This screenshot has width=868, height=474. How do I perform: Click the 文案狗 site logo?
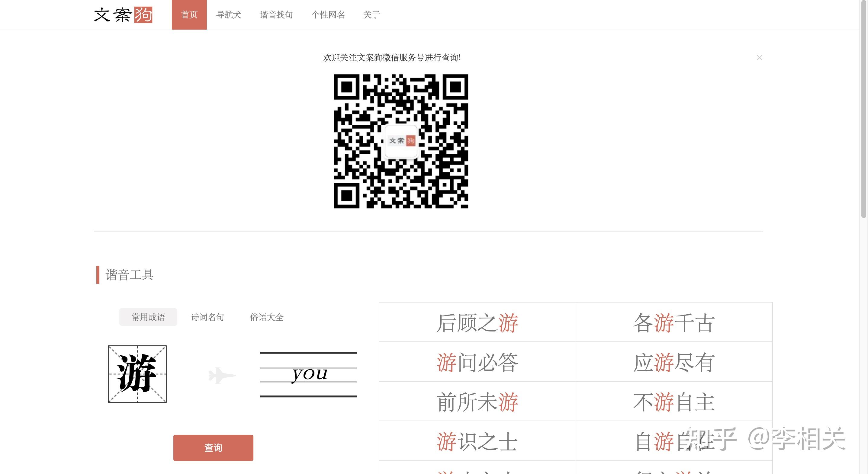[x=123, y=15]
